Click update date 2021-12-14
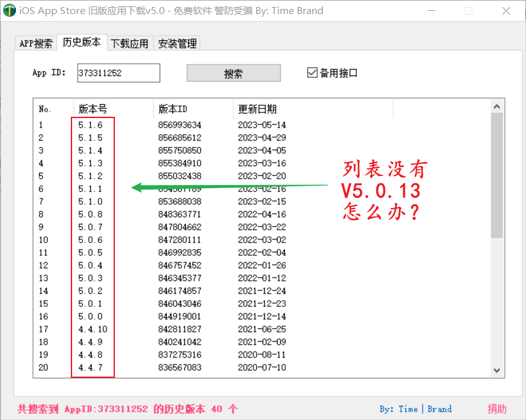The image size is (526, 420). pyautogui.click(x=262, y=316)
